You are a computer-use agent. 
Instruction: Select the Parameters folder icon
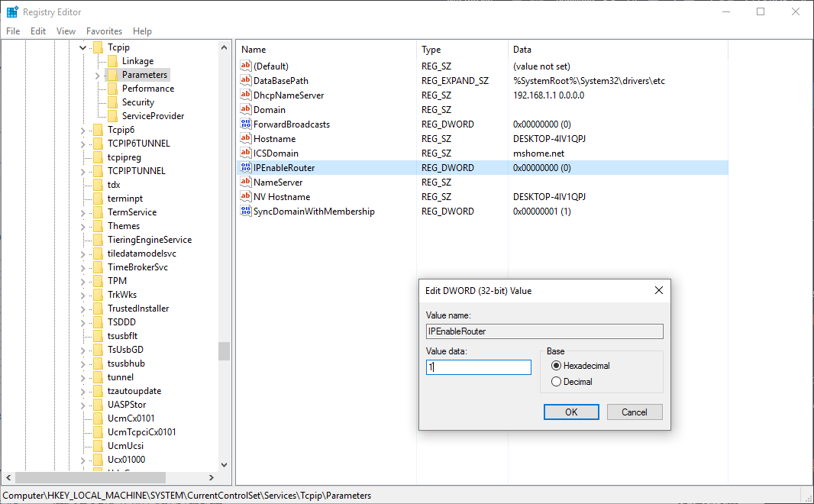(113, 75)
